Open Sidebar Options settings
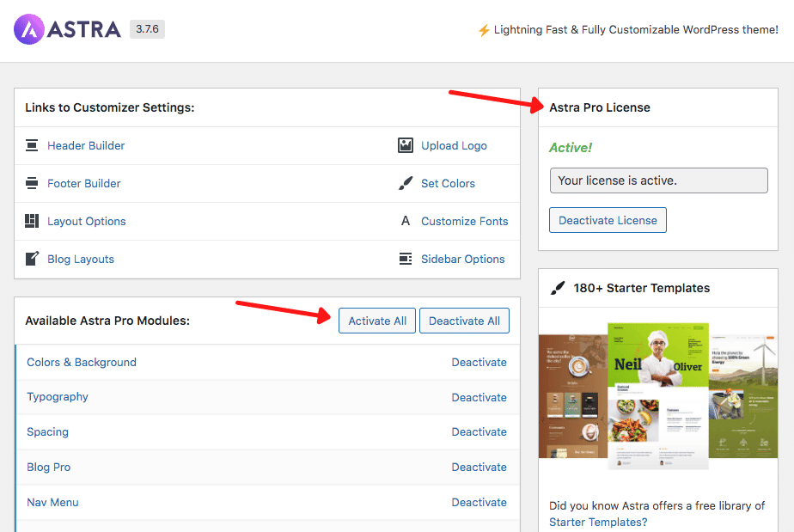This screenshot has width=794, height=532. tap(463, 259)
